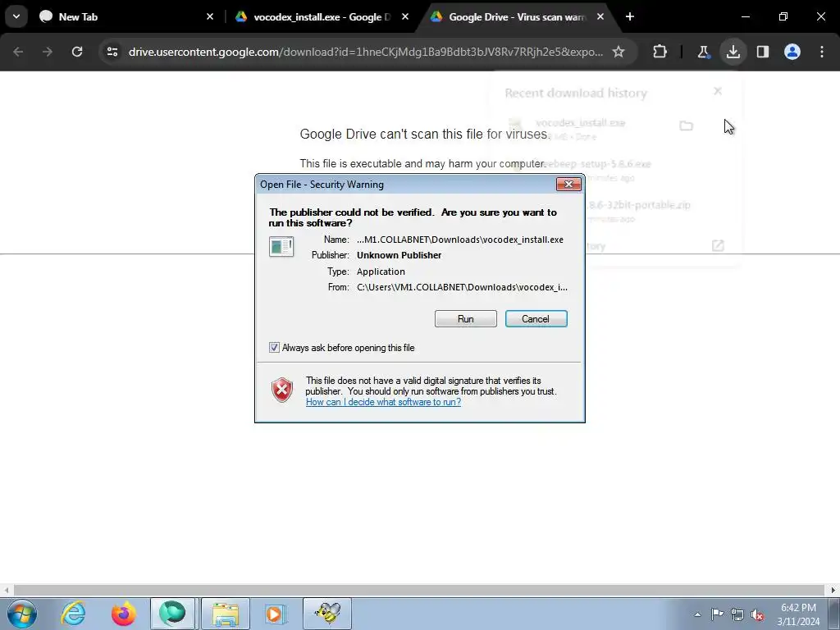Show hidden system tray icons
The height and width of the screenshot is (630, 840).
coord(697,614)
